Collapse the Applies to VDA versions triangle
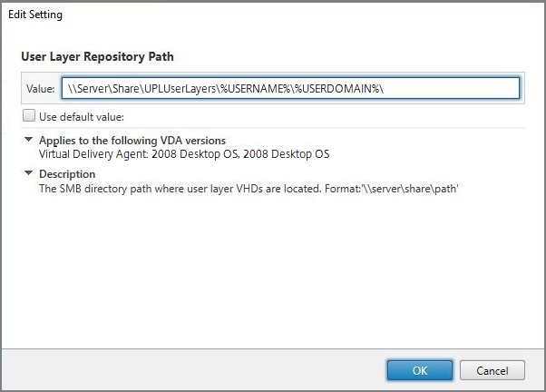The width and height of the screenshot is (546, 392). [x=29, y=141]
